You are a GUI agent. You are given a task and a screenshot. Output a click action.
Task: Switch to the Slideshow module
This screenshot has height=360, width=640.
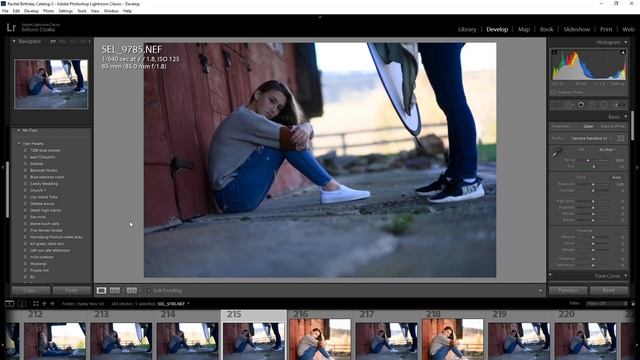coord(577,29)
